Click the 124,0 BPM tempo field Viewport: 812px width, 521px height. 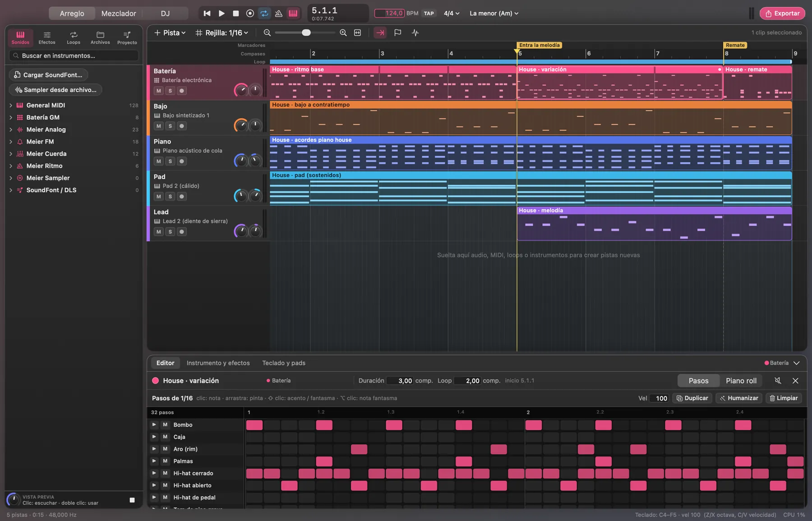click(390, 14)
